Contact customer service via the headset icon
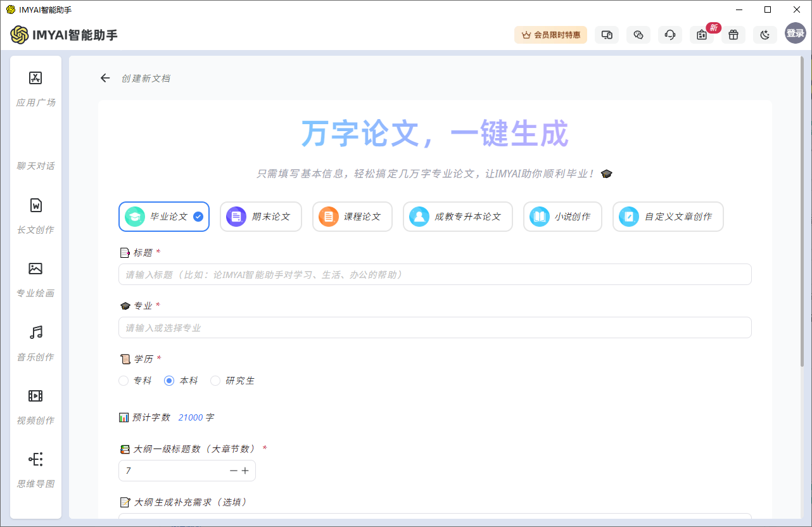 pyautogui.click(x=670, y=35)
